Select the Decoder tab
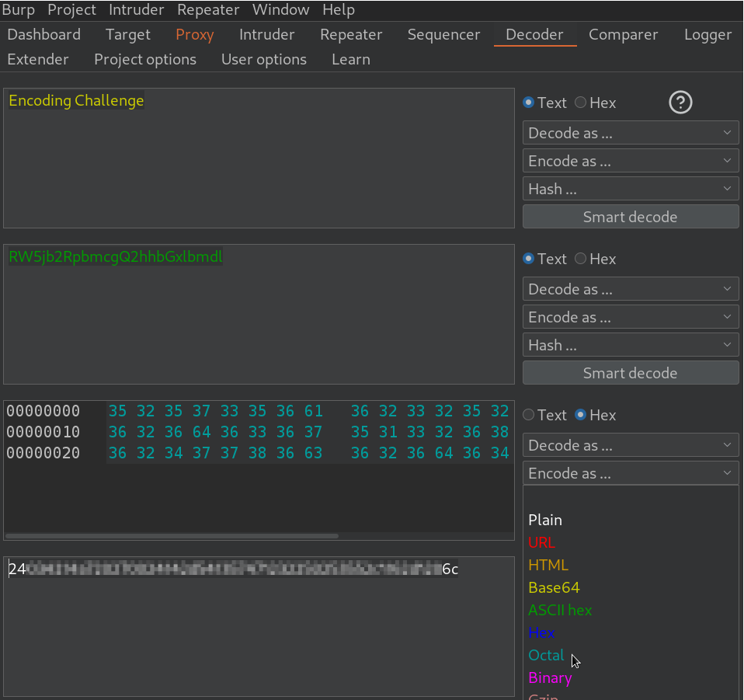744x700 pixels. pos(534,35)
